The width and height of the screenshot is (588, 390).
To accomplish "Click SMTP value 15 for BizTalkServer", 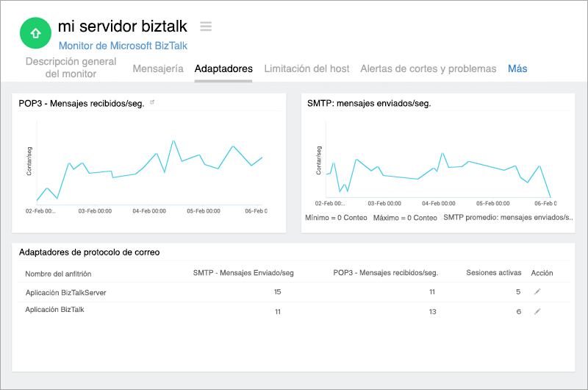I will [x=278, y=292].
